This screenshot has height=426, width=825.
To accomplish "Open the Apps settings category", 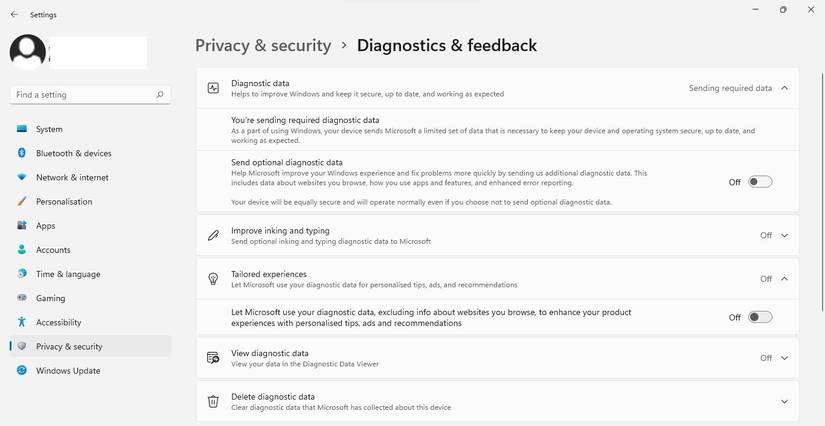I will (x=46, y=226).
